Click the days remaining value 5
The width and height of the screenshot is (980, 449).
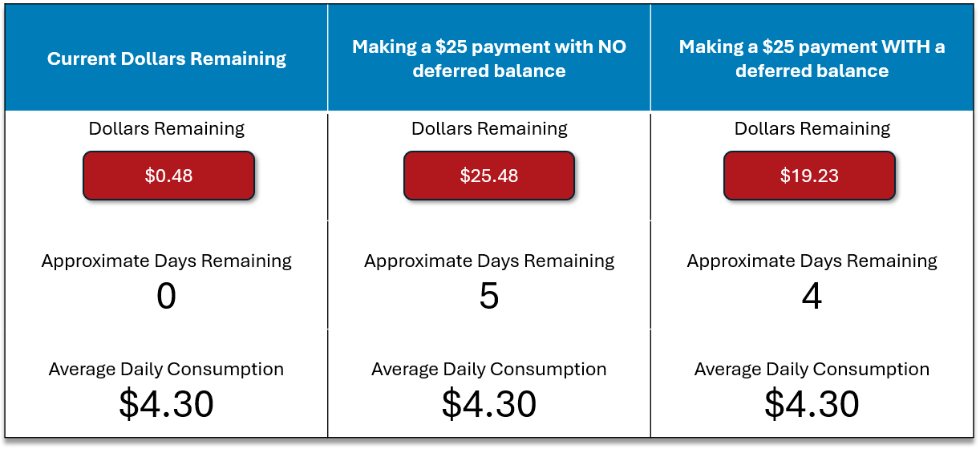489,297
